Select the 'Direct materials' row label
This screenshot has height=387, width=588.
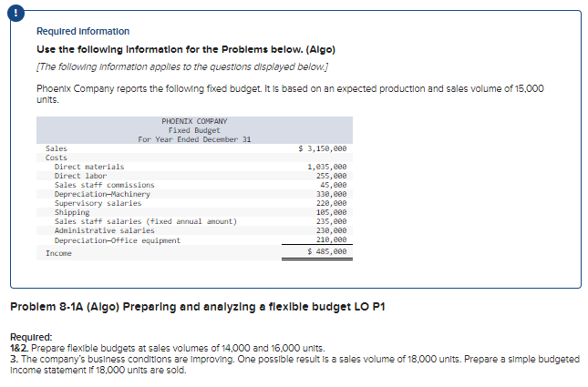click(x=89, y=167)
